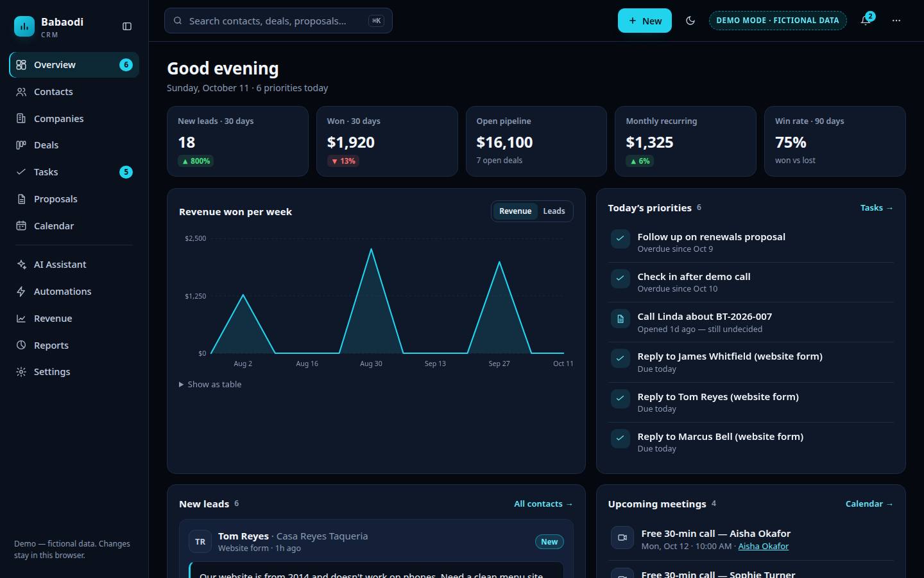Open Settings via the gear icon
Viewport: 924px width, 578px height.
pyautogui.click(x=21, y=372)
